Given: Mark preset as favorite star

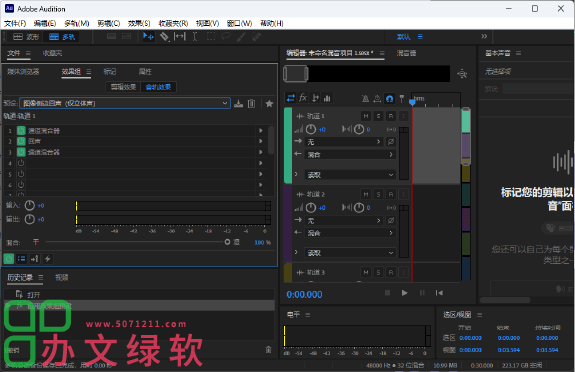Looking at the screenshot, I should click(269, 103).
